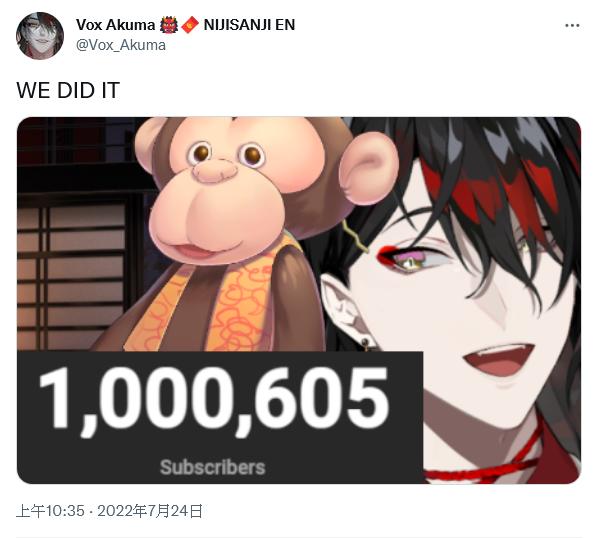Click the WE DID IT tweet text
Viewport: 598px width, 538px height.
68,90
